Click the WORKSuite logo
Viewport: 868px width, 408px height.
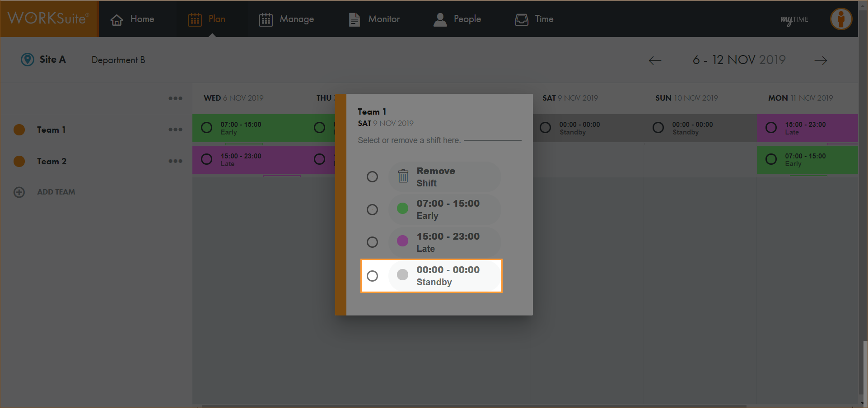(49, 19)
